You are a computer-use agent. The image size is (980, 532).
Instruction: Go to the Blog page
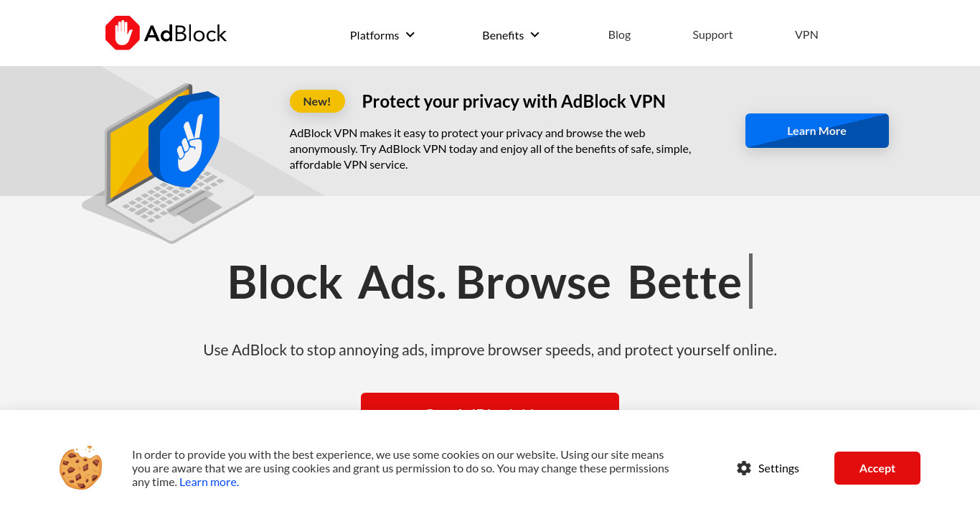[619, 34]
